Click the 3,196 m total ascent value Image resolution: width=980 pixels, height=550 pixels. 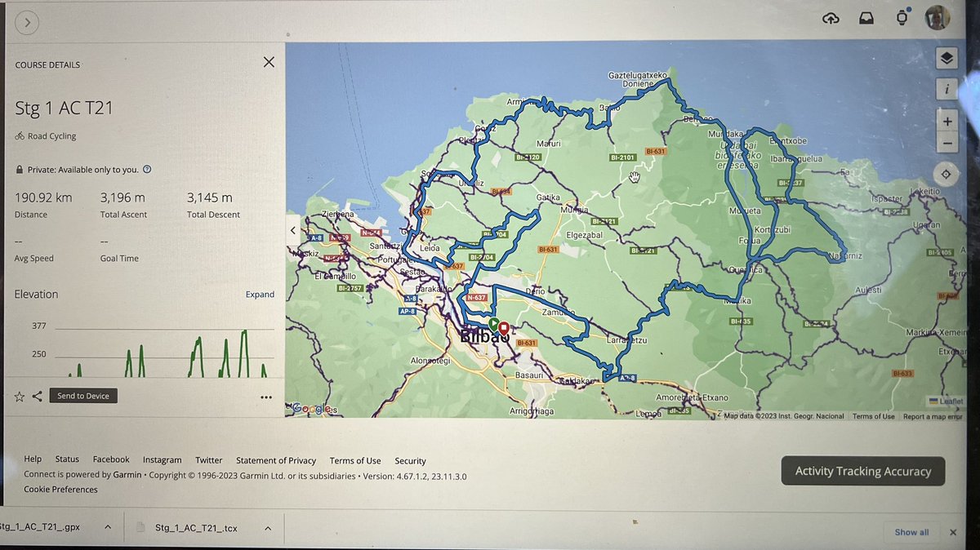coord(123,197)
